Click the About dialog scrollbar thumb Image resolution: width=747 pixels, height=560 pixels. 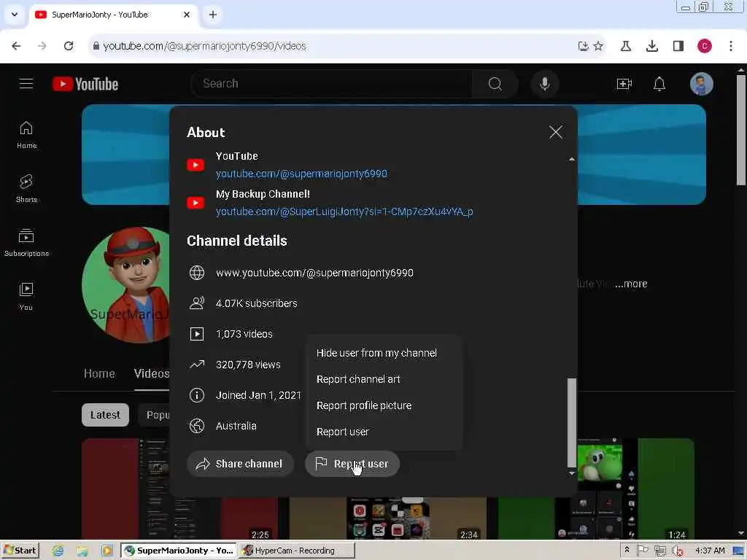pyautogui.click(x=572, y=423)
